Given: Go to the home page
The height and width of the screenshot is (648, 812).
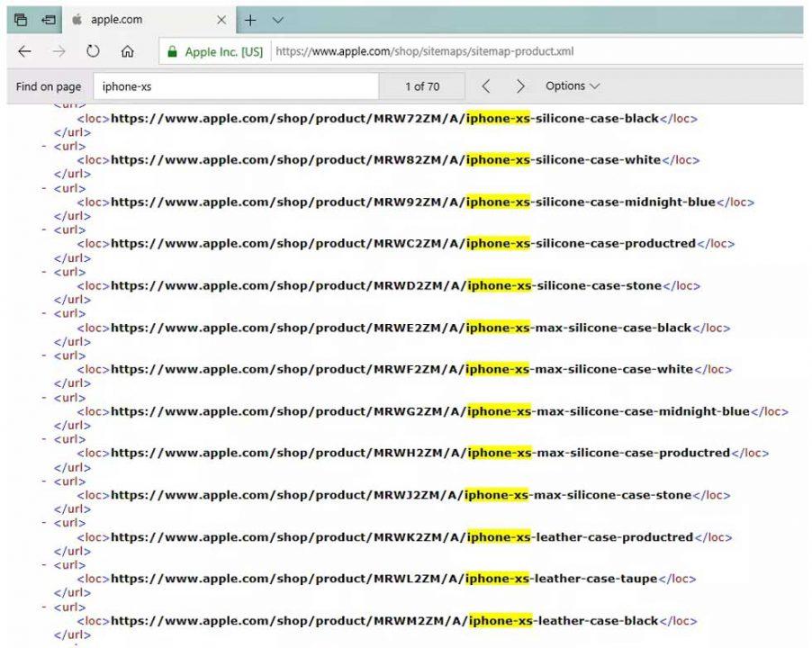Looking at the screenshot, I should tap(128, 51).
